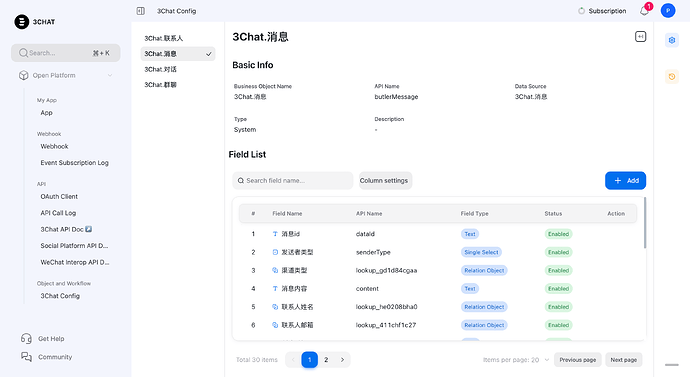Click the Community chat bubbles icon
Viewport: 690px width, 377px height.
pos(26,357)
